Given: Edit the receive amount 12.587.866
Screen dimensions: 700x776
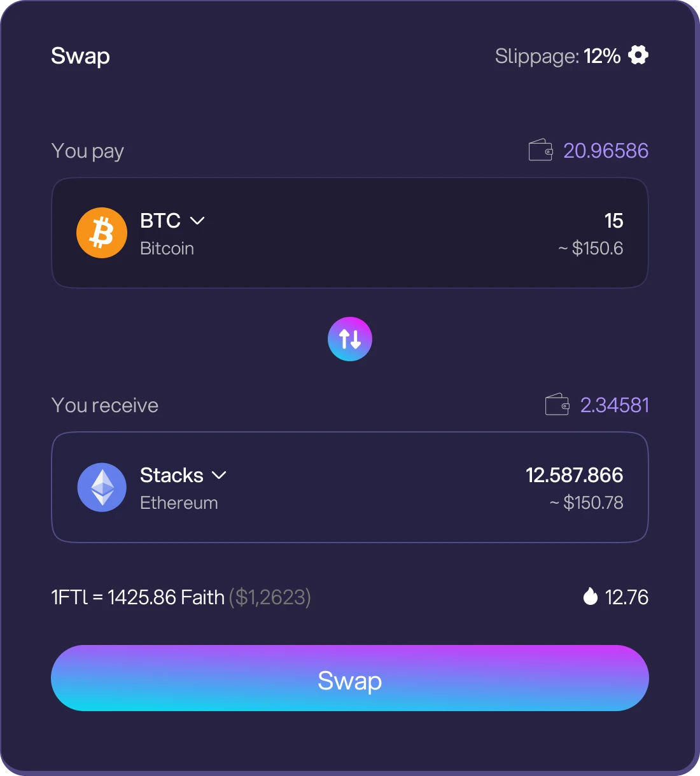Looking at the screenshot, I should (574, 475).
